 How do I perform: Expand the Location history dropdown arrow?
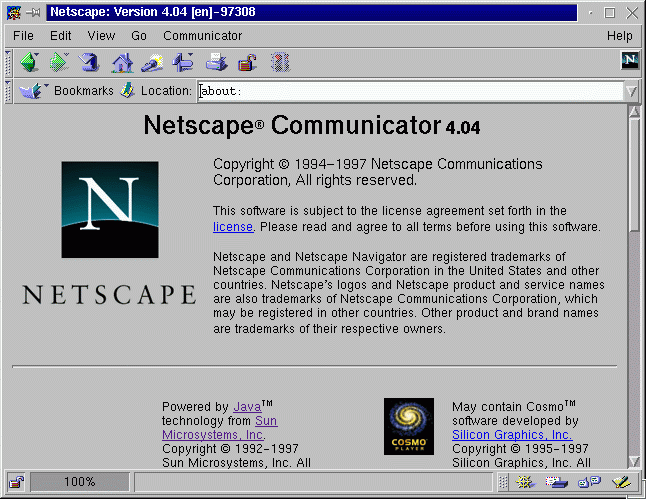tap(631, 91)
